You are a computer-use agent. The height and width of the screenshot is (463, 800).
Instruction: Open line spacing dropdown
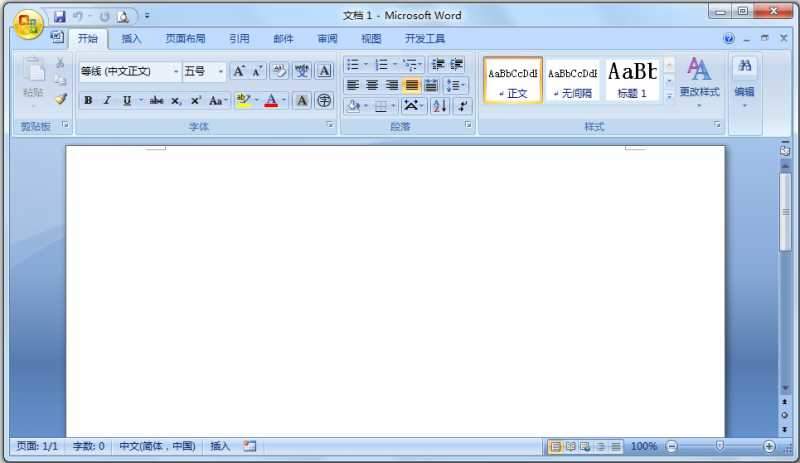[455, 85]
